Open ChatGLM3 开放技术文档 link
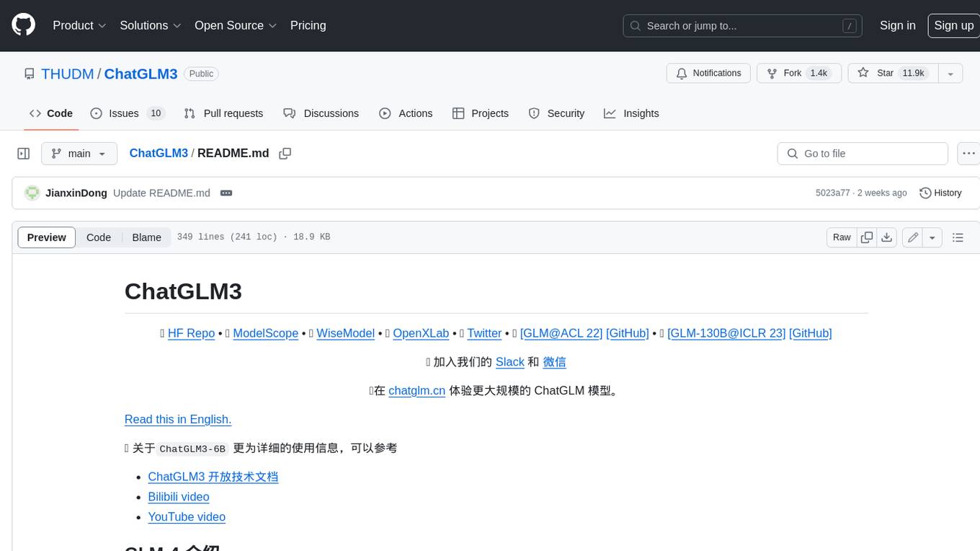 [x=213, y=477]
